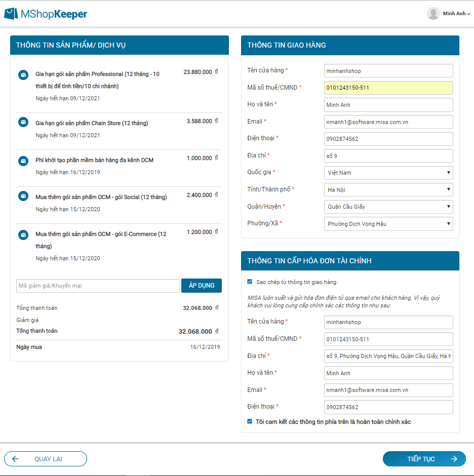Click the OCM E-Commerce package icon

pos(23,234)
